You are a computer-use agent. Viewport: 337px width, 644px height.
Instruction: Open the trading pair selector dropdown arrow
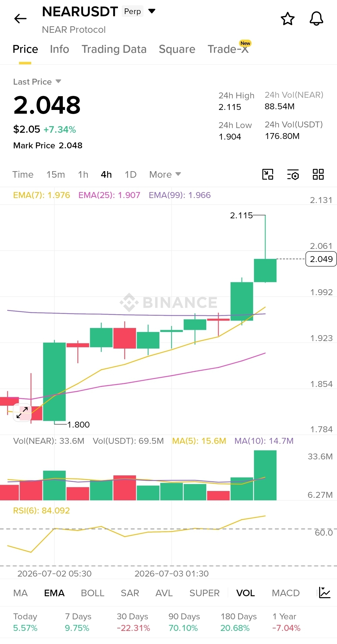152,11
